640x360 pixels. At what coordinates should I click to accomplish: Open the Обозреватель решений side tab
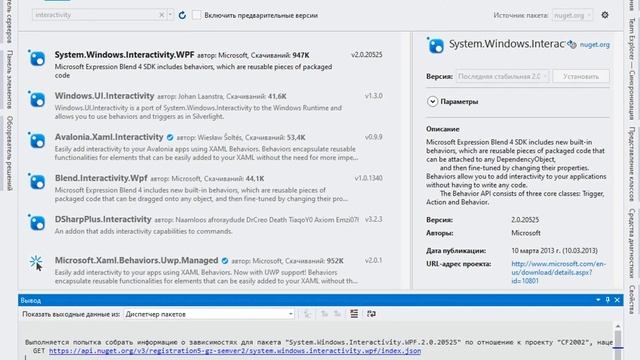click(x=9, y=153)
